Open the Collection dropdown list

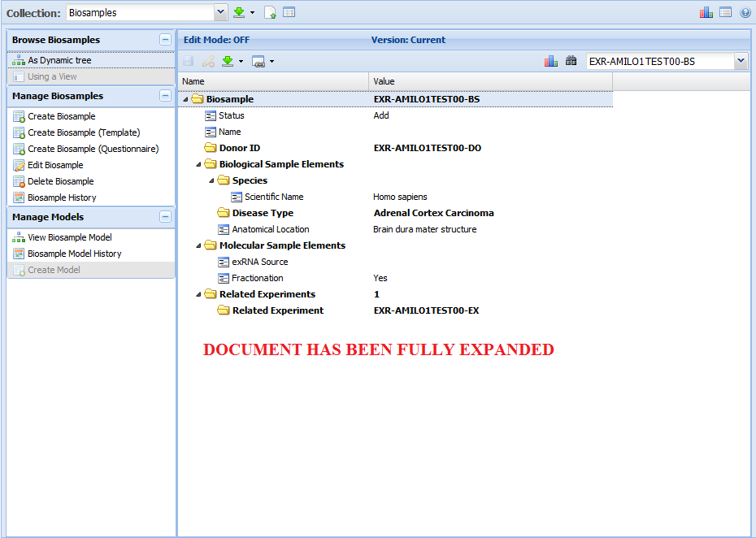pos(220,12)
